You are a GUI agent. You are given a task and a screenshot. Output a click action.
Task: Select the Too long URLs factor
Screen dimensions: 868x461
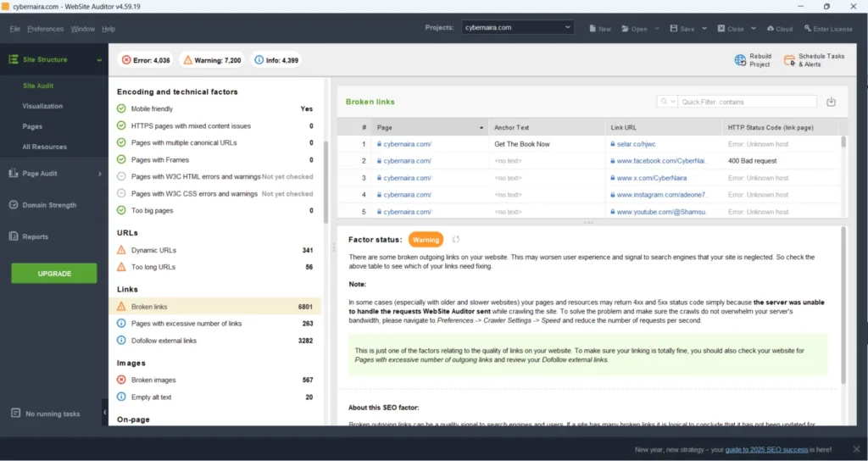tap(215, 267)
